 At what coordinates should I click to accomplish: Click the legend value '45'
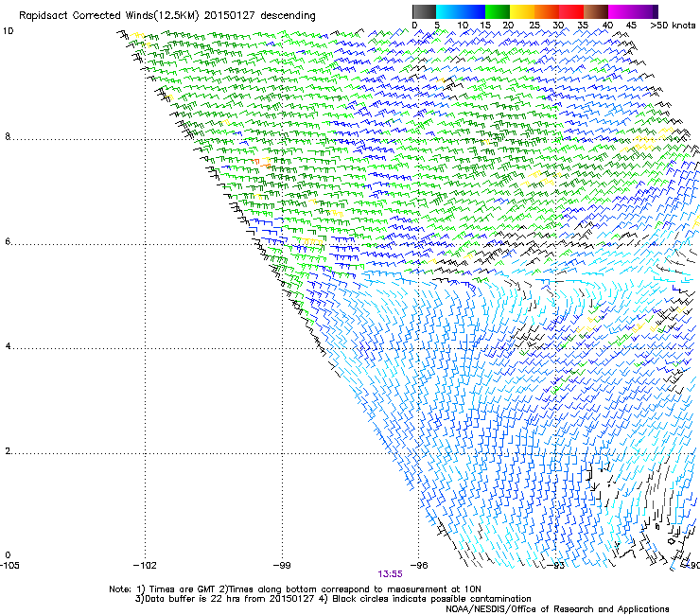631,26
